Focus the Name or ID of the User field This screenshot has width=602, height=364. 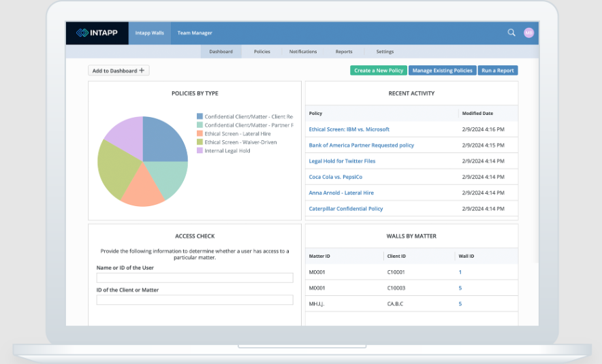coord(195,278)
